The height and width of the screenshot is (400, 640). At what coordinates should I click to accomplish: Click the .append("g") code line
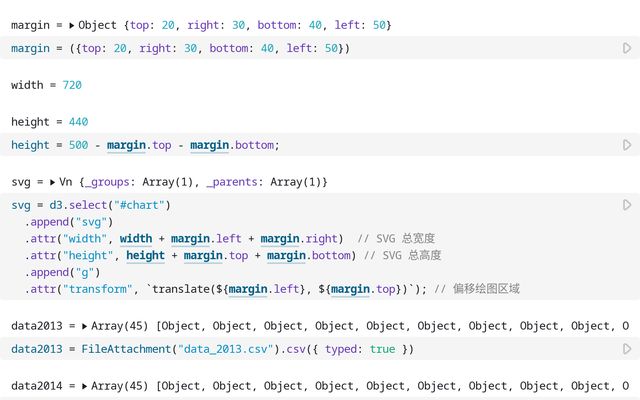coord(70,272)
